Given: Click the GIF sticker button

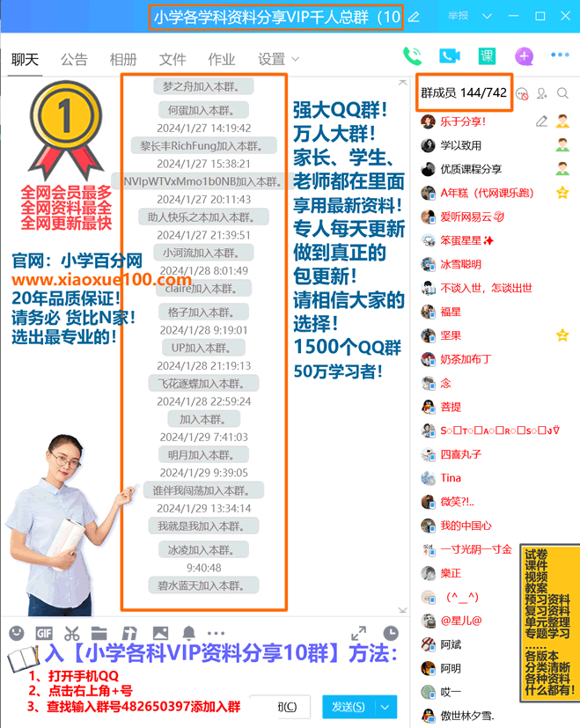Looking at the screenshot, I should (44, 633).
